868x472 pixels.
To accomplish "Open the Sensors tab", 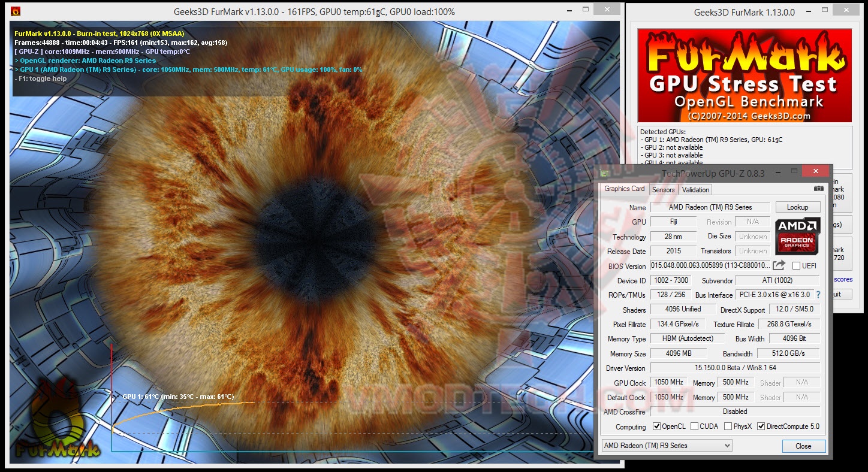I will (663, 190).
